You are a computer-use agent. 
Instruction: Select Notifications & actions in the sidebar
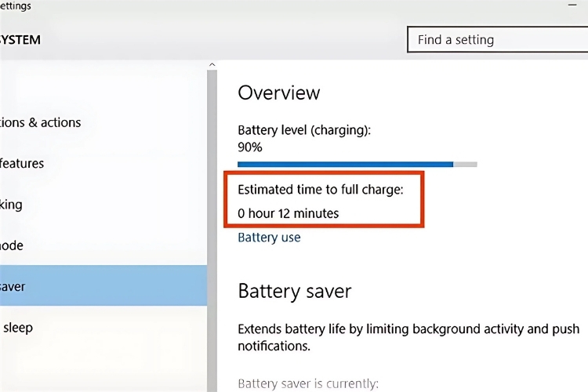41,122
